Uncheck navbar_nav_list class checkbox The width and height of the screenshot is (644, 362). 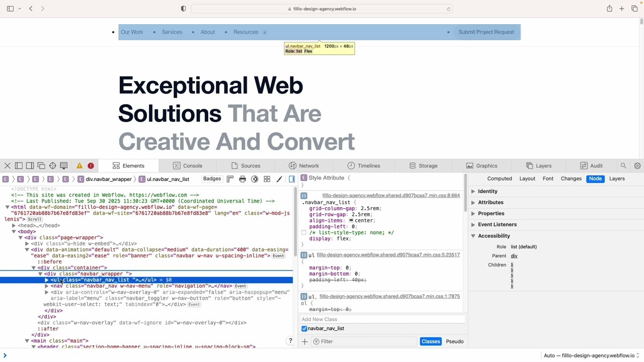tap(304, 328)
